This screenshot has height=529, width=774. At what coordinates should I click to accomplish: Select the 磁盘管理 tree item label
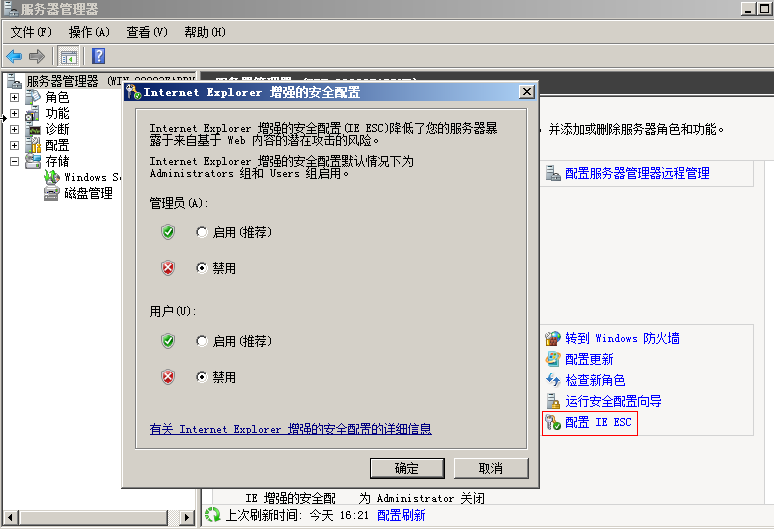pyautogui.click(x=88, y=193)
